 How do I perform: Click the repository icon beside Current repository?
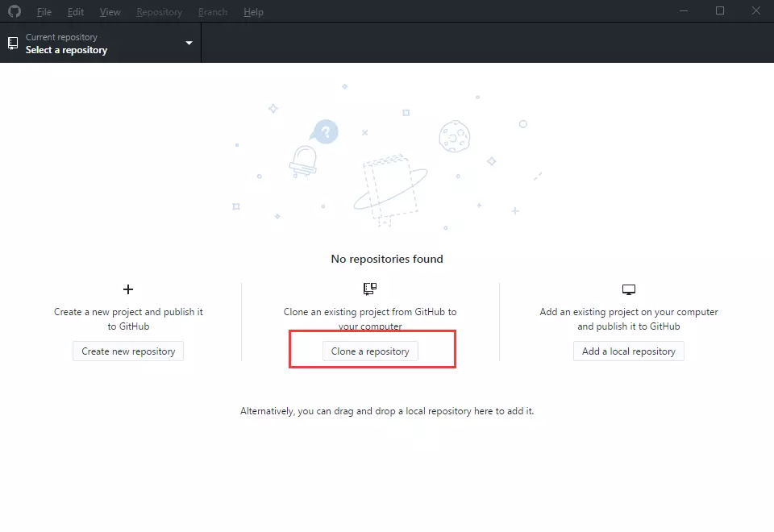tap(13, 43)
